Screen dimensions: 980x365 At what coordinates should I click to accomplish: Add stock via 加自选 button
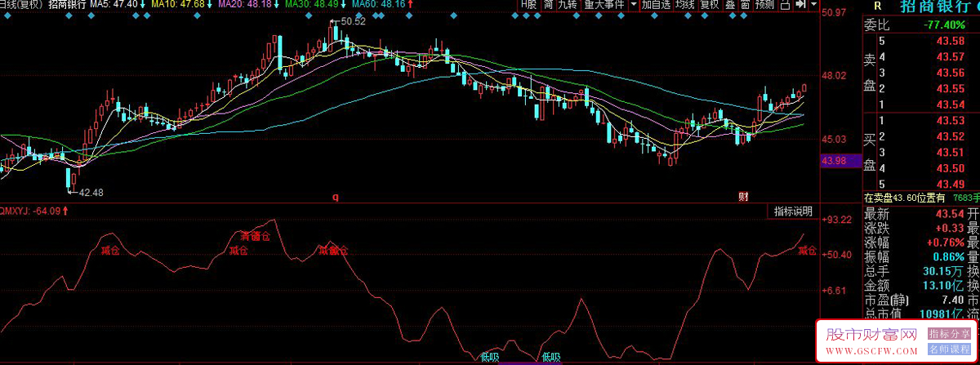pos(657,5)
